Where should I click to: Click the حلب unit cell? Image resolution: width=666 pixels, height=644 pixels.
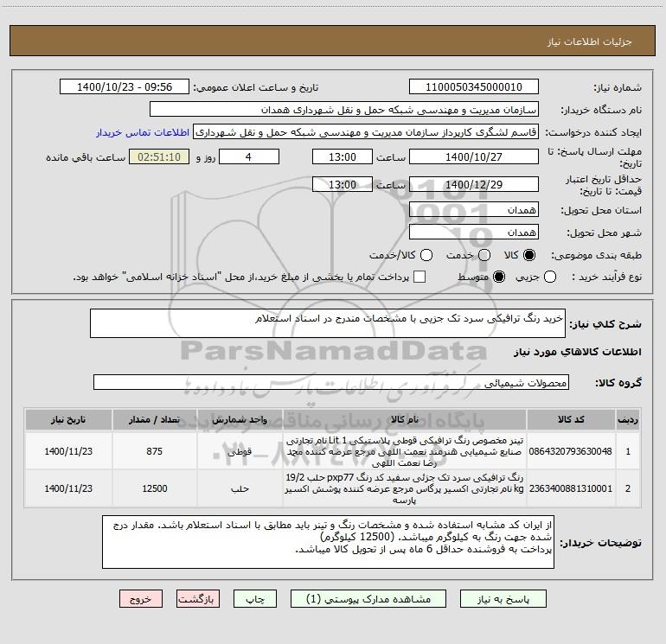pos(240,488)
